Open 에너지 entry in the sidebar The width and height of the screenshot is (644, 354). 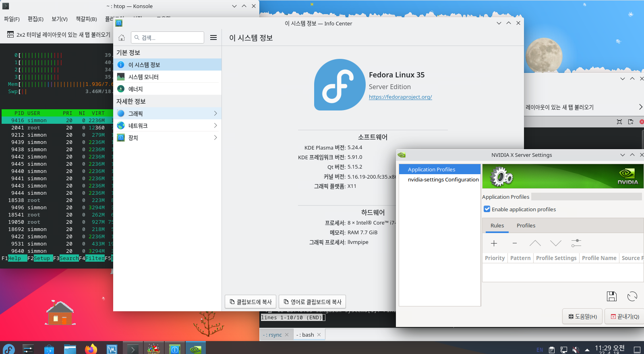point(167,89)
